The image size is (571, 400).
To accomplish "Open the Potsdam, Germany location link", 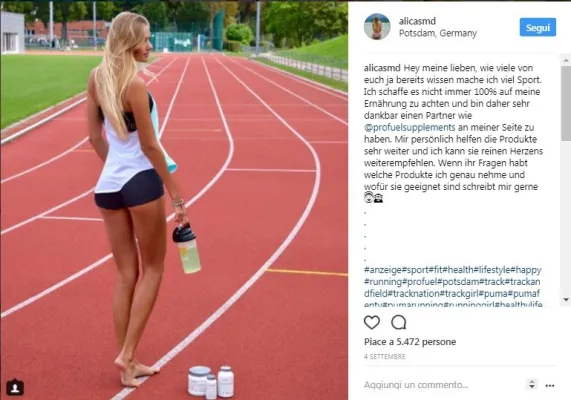I will (438, 34).
